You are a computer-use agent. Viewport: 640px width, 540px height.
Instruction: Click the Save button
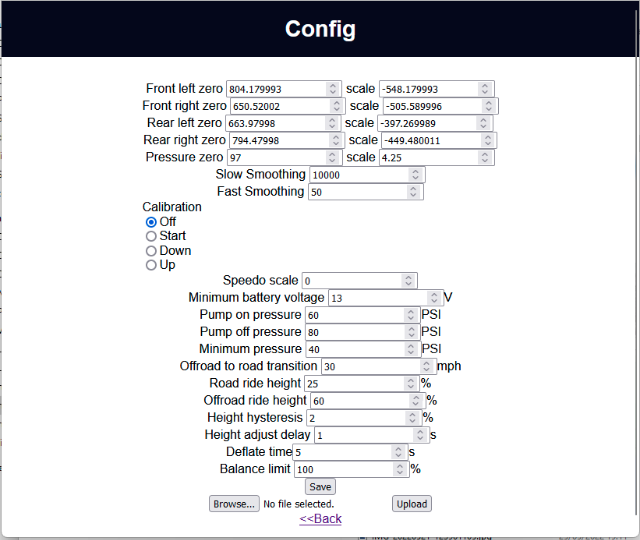pos(320,487)
